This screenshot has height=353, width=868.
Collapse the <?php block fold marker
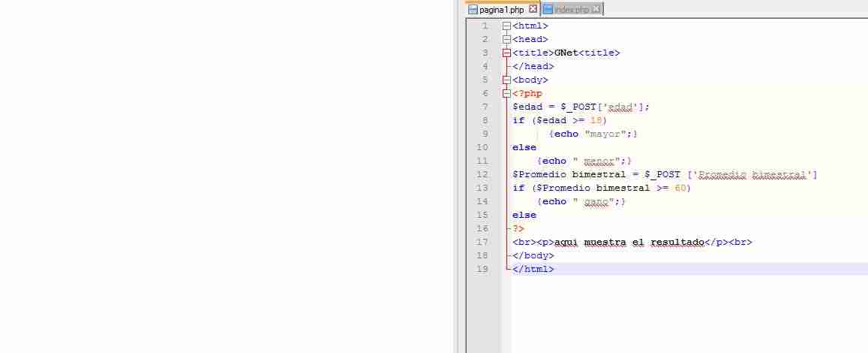[x=506, y=94]
